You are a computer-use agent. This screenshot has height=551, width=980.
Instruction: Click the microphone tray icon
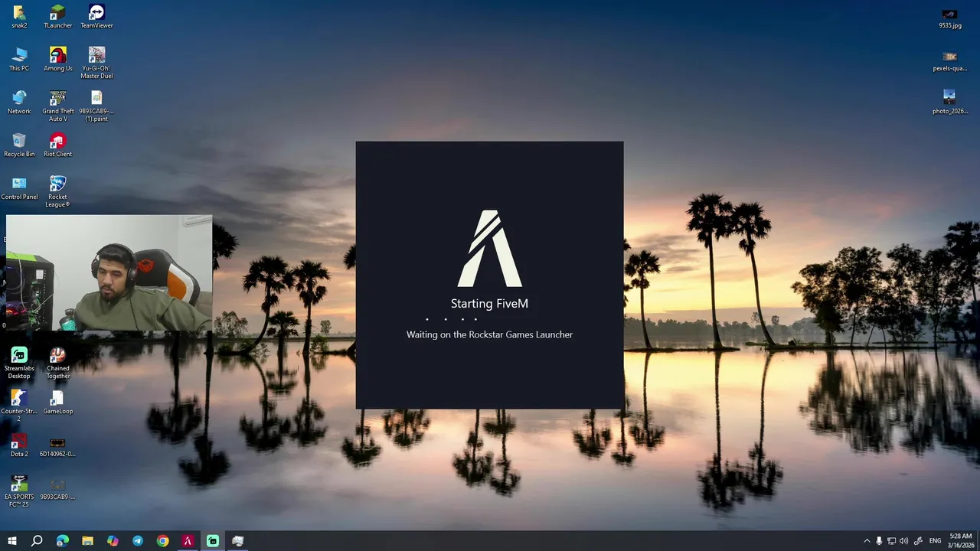(x=879, y=541)
